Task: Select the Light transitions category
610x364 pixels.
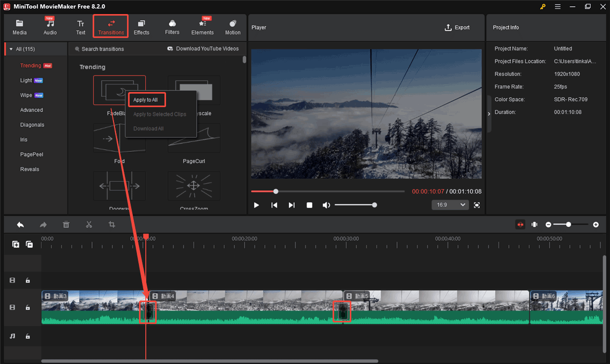Action: click(x=26, y=81)
